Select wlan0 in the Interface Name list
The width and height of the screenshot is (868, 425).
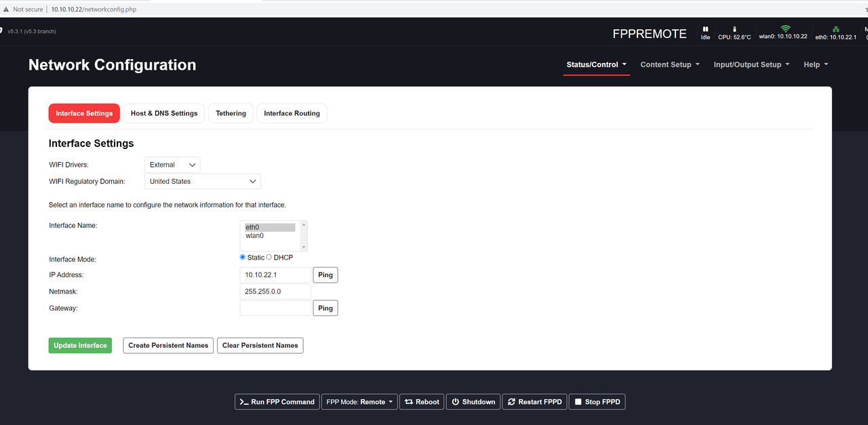[x=270, y=236]
